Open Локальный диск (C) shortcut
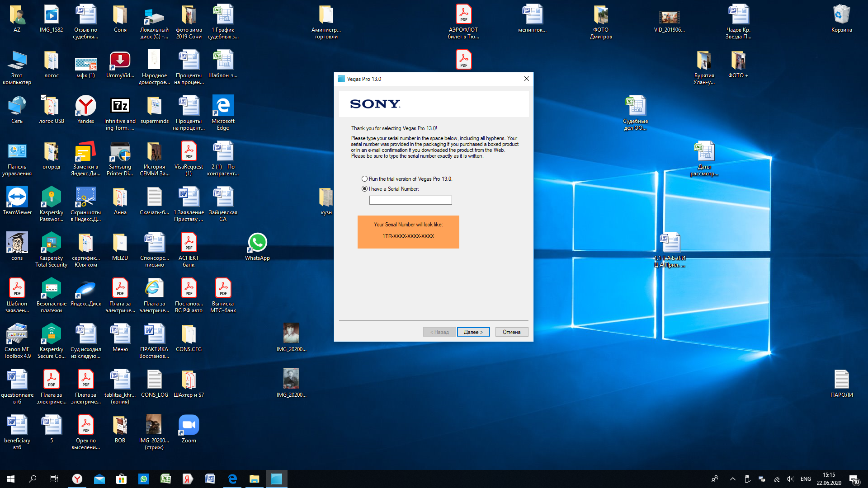The width and height of the screenshot is (868, 488). [154, 22]
